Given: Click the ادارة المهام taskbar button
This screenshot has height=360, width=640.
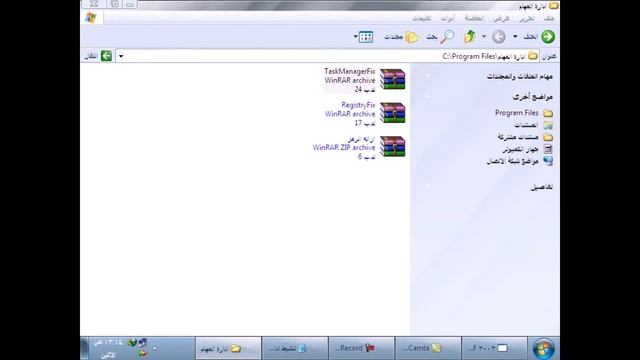Looking at the screenshot, I should click(x=228, y=348).
